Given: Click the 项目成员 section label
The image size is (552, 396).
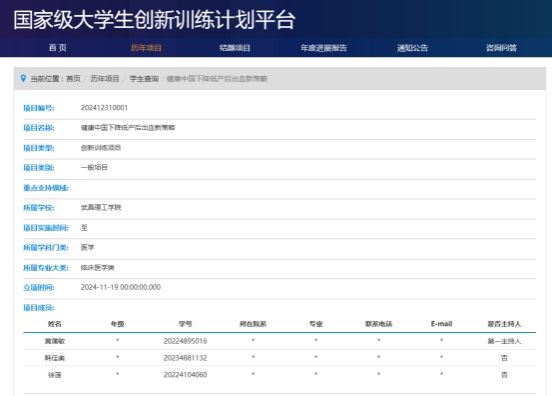Looking at the screenshot, I should click(x=39, y=308).
